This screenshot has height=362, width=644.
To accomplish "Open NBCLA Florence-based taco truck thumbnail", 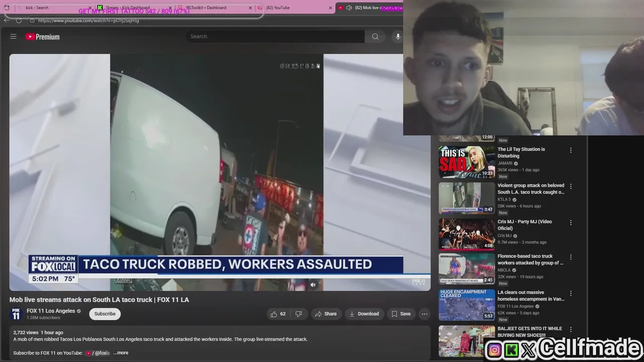I will (x=467, y=269).
